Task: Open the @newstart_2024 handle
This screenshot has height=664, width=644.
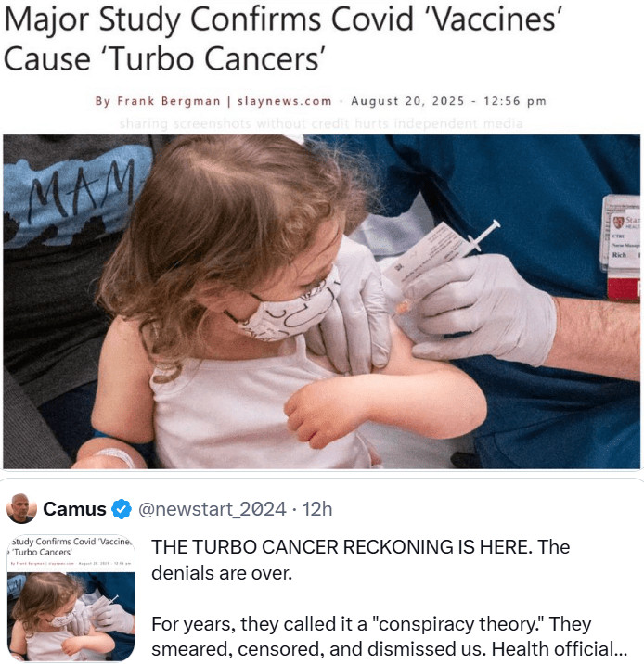Action: [213, 509]
